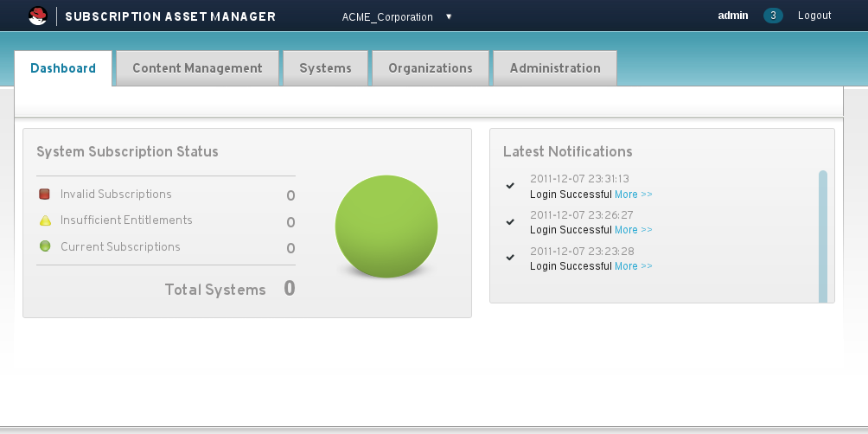The width and height of the screenshot is (868, 434).
Task: Click the Insufficient Entitlements label
Action: pyautogui.click(x=127, y=220)
